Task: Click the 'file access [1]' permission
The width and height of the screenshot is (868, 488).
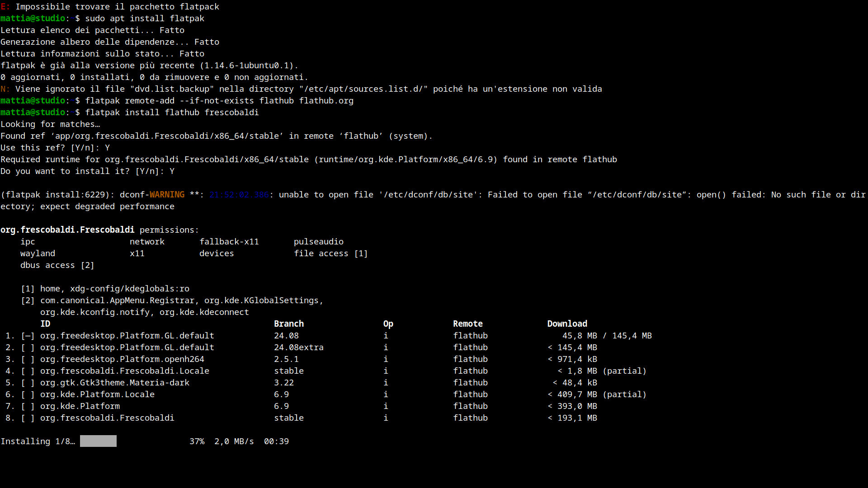Action: (x=330, y=253)
